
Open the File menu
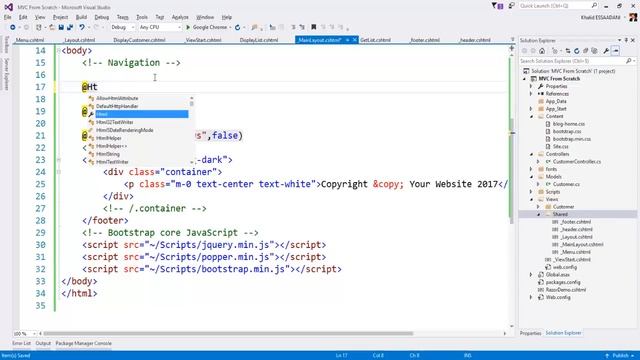pyautogui.click(x=7, y=17)
